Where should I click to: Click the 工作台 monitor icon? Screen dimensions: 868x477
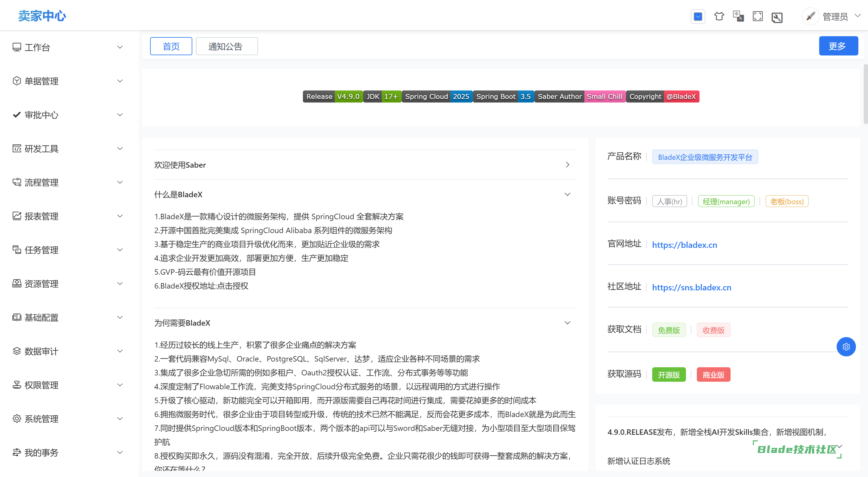click(17, 47)
